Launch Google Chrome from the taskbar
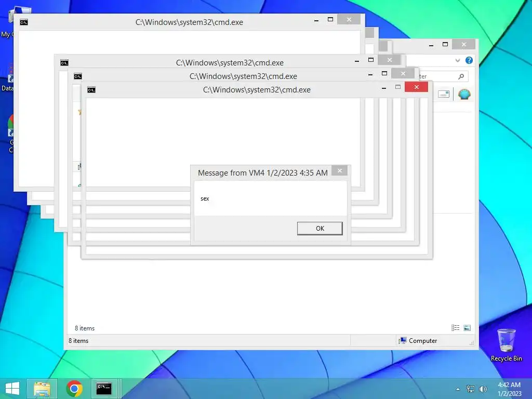 click(74, 389)
